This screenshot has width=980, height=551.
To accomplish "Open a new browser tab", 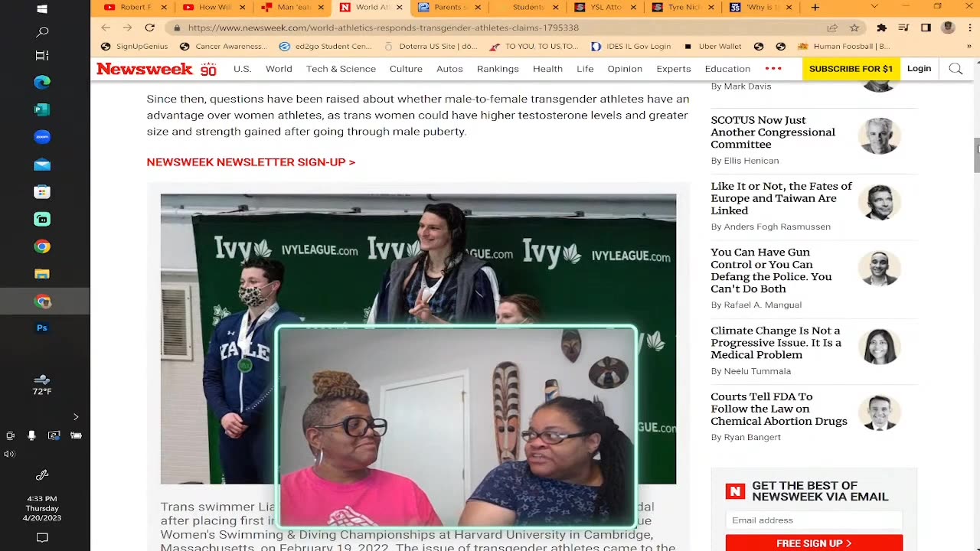I will coord(815,7).
